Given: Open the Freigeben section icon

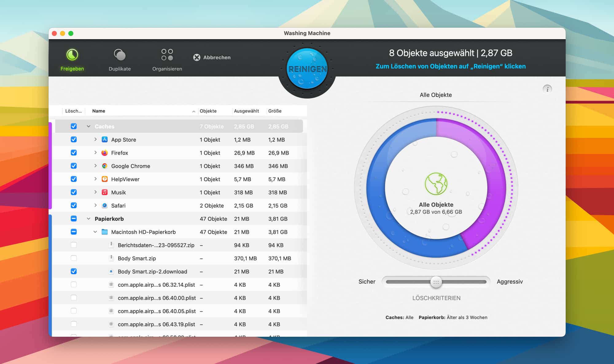Looking at the screenshot, I should point(72,55).
